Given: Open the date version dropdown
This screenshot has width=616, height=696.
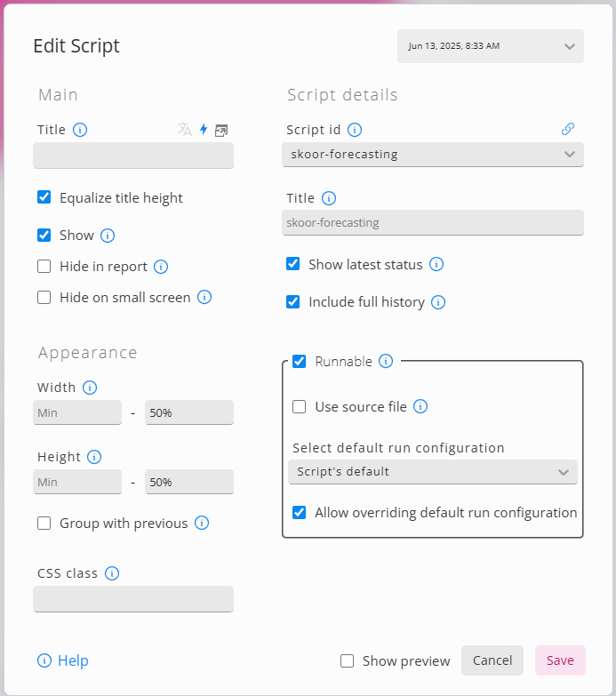Looking at the screenshot, I should click(490, 46).
